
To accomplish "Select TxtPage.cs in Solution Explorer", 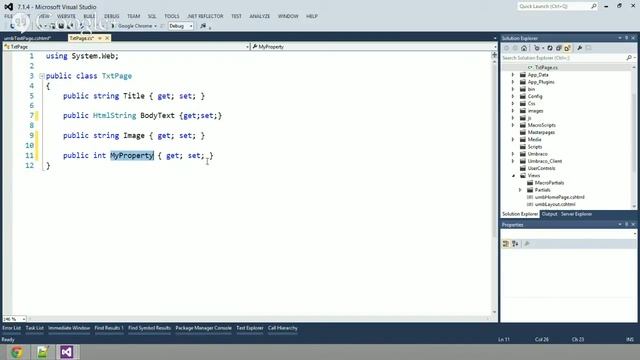I will [546, 67].
